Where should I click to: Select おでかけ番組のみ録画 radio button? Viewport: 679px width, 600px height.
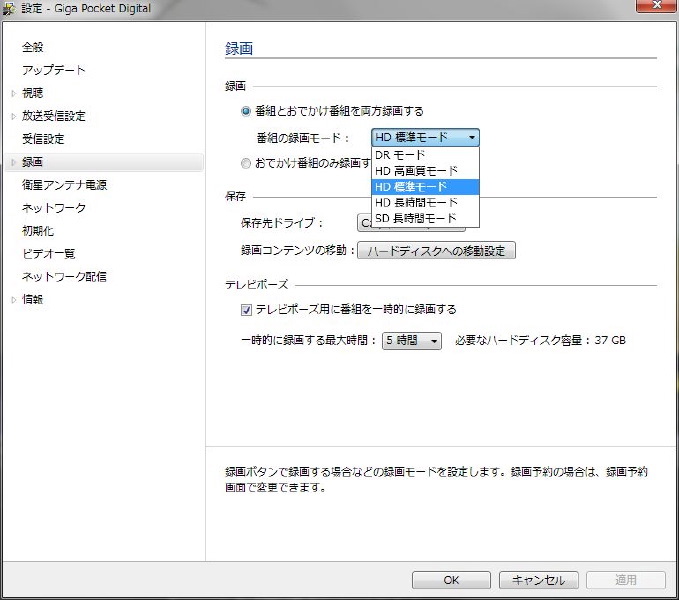[246, 164]
